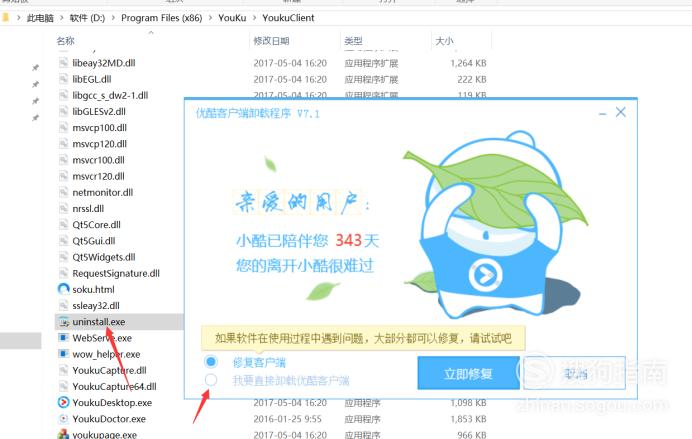Select RequestSignature.dll file icon

pyautogui.click(x=64, y=273)
